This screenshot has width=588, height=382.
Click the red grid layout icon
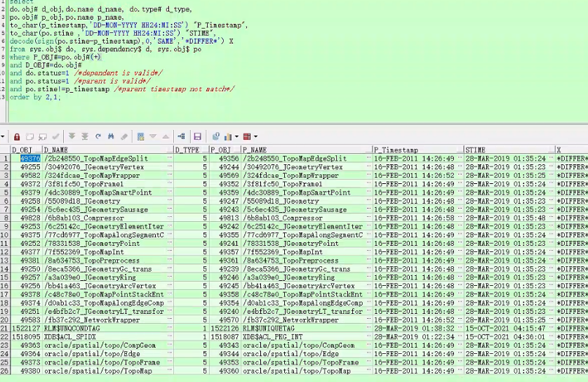pos(247,137)
